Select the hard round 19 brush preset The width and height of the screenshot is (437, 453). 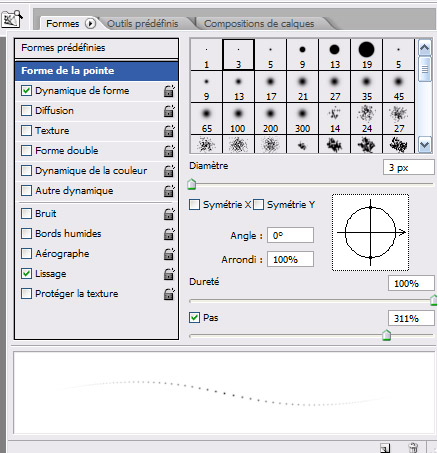pyautogui.click(x=367, y=54)
